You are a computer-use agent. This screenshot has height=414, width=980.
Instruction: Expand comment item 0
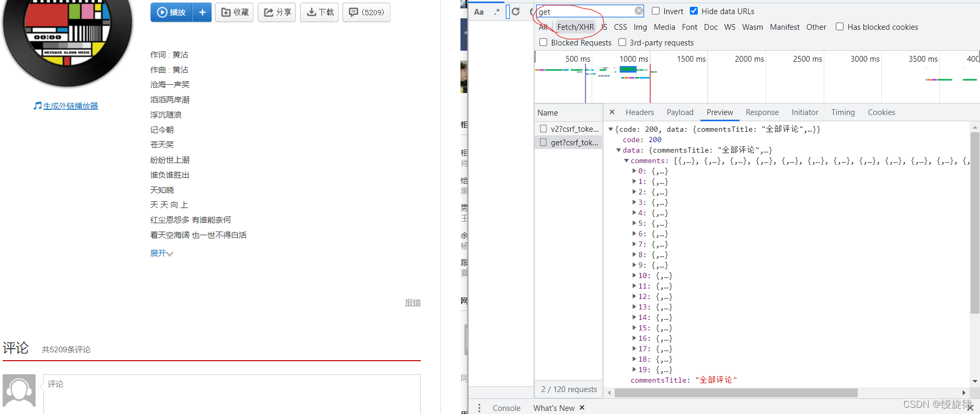point(634,171)
